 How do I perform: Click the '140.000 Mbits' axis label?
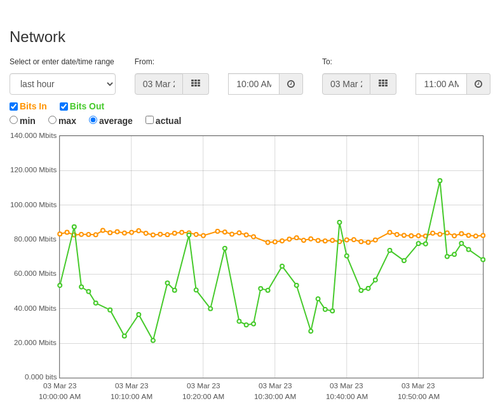33,135
